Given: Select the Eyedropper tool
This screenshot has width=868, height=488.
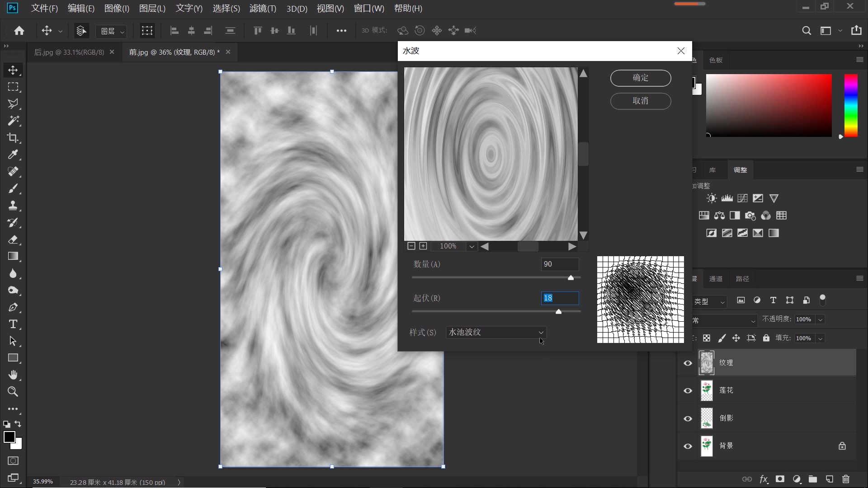Looking at the screenshot, I should tap(13, 155).
